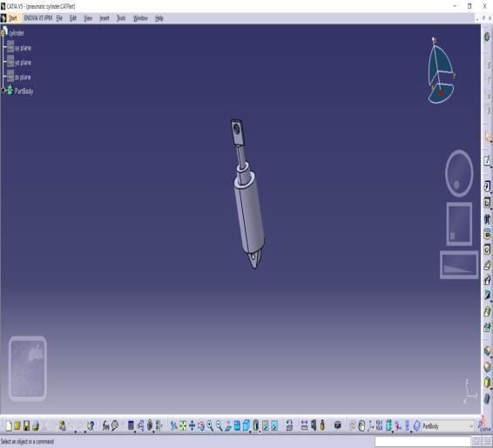Click the Save icon in toolbar

[x=27, y=426]
